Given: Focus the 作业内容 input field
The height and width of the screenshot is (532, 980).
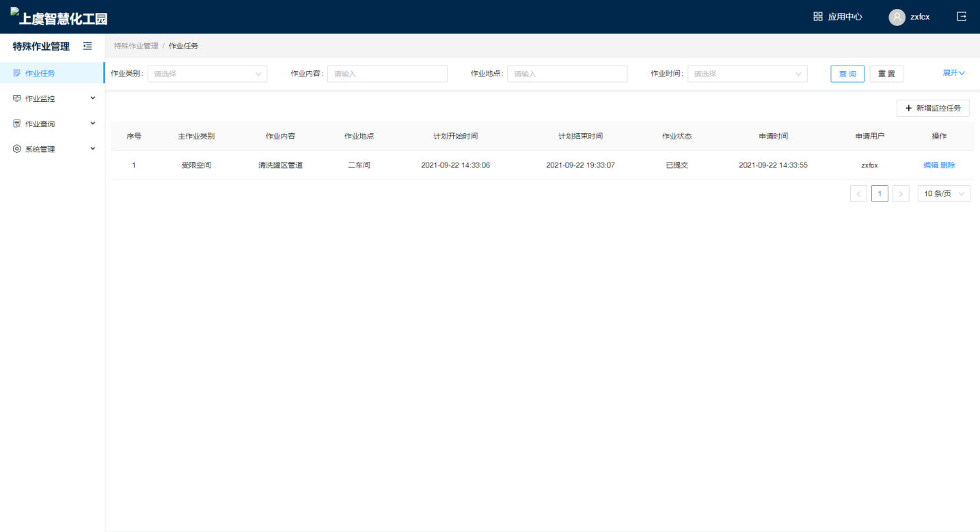Looking at the screenshot, I should point(387,74).
